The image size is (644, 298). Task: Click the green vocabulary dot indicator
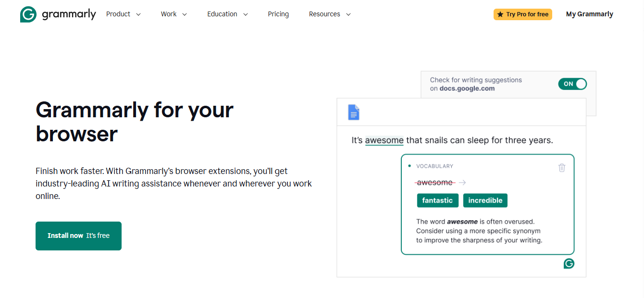tap(409, 165)
